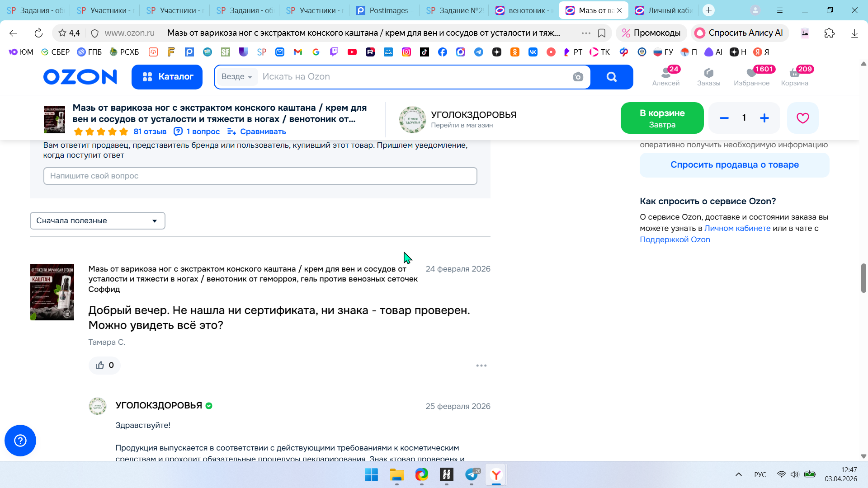
Task: Click the Напишите свой вопрос input field
Action: tap(260, 176)
